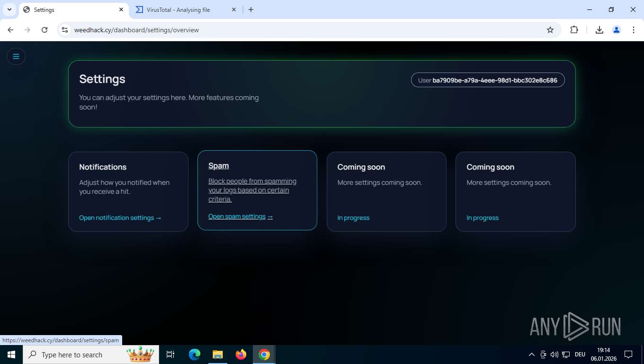
Task: Open File Explorer from the taskbar
Action: pyautogui.click(x=218, y=355)
